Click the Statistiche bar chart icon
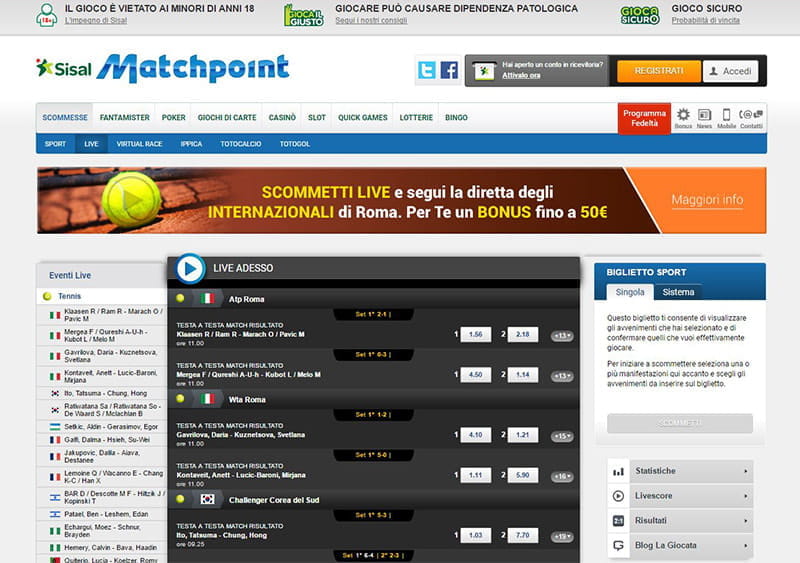The width and height of the screenshot is (800, 563). [618, 471]
